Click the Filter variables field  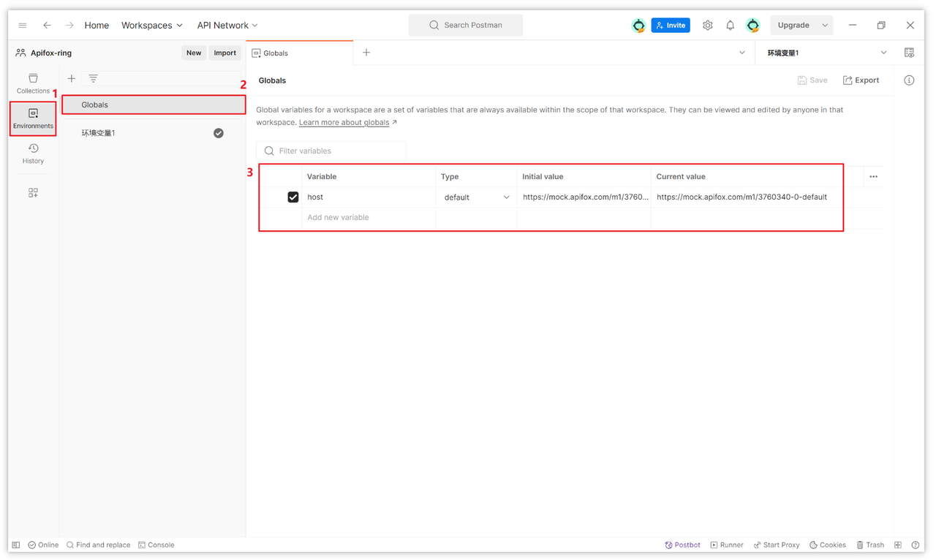[x=331, y=151]
